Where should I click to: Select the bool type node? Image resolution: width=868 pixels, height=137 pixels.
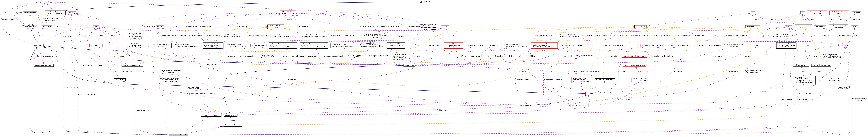96,27
